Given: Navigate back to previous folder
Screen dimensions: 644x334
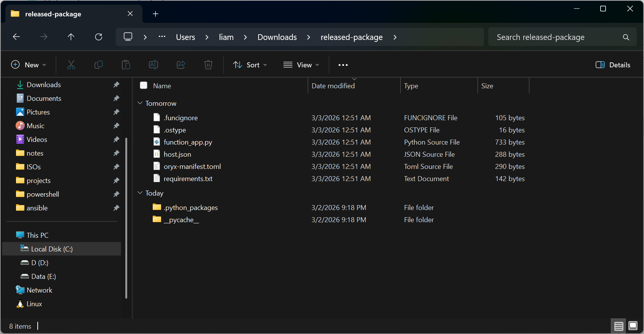Looking at the screenshot, I should pyautogui.click(x=16, y=37).
